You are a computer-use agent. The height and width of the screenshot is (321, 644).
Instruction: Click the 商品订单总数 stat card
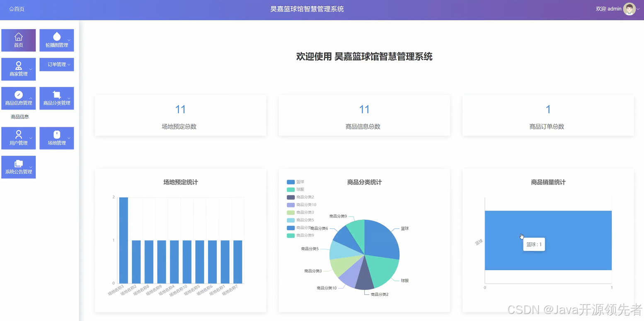[548, 115]
